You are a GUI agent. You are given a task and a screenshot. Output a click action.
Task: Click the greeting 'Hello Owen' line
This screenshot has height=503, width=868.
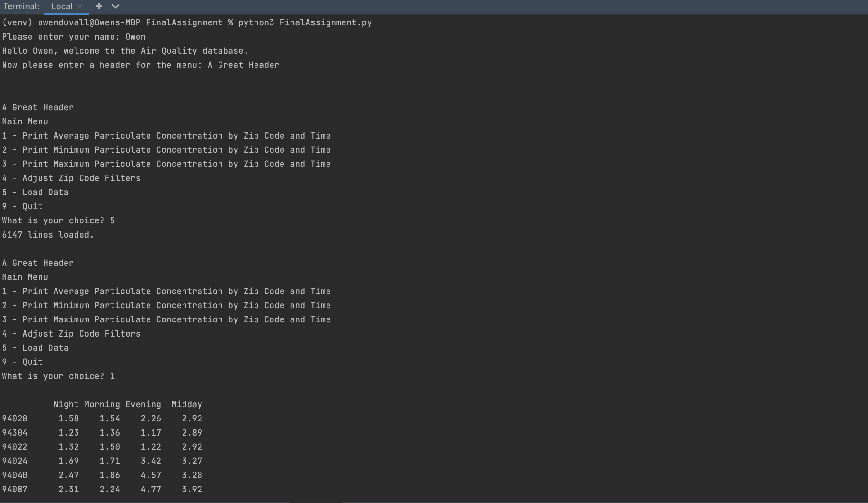tap(125, 51)
